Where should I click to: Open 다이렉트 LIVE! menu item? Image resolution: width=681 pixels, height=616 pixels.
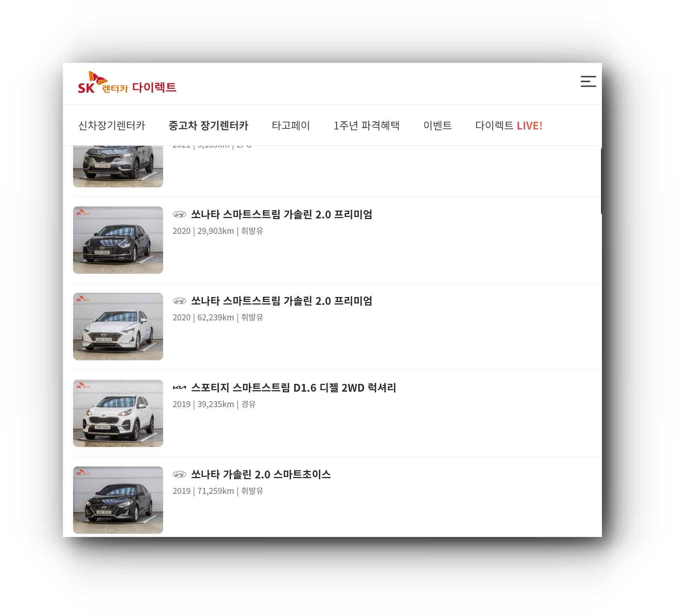pyautogui.click(x=509, y=126)
